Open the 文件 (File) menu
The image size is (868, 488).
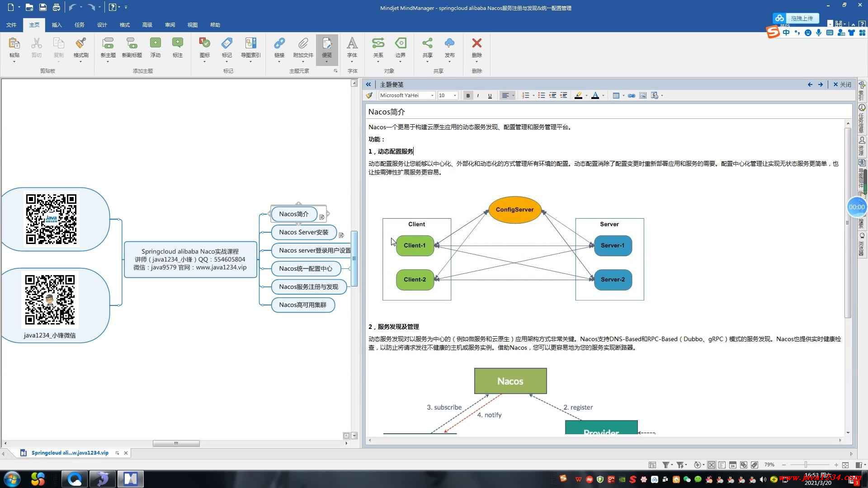[x=11, y=25]
